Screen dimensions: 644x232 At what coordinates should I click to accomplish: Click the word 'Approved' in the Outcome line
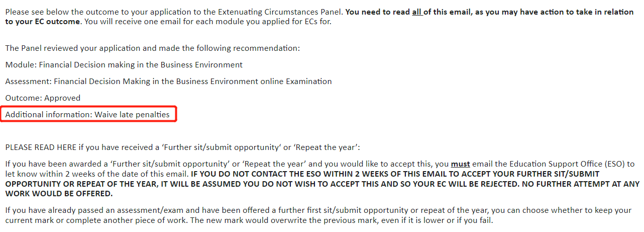62,98
